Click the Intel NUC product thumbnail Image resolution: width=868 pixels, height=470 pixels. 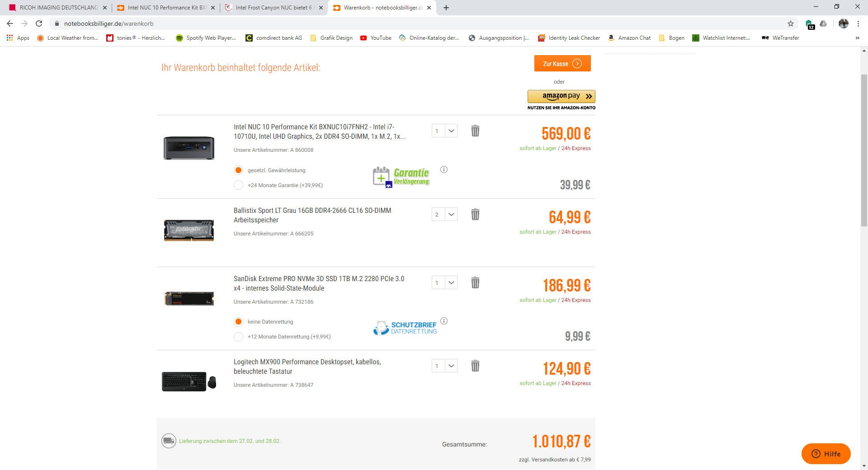click(189, 148)
